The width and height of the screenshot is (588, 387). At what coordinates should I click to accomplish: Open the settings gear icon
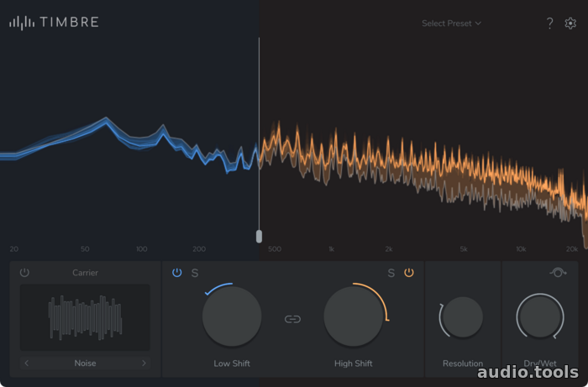click(x=570, y=24)
